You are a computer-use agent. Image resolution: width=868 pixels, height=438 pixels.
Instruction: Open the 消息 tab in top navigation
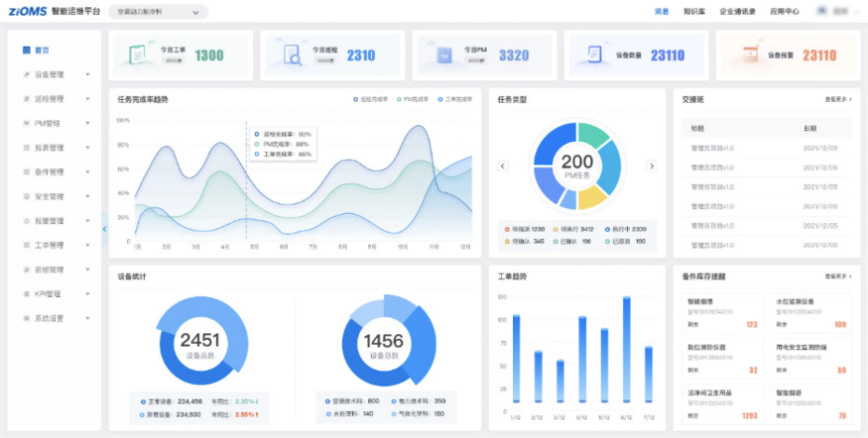point(662,12)
